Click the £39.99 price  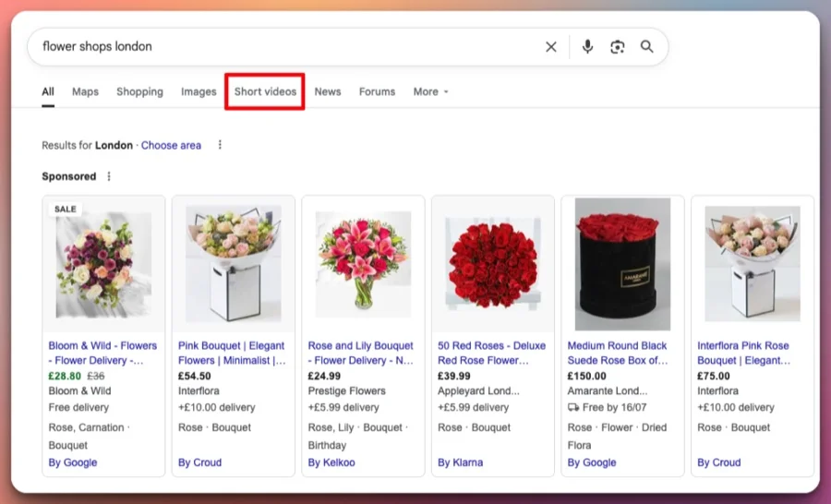[454, 377]
